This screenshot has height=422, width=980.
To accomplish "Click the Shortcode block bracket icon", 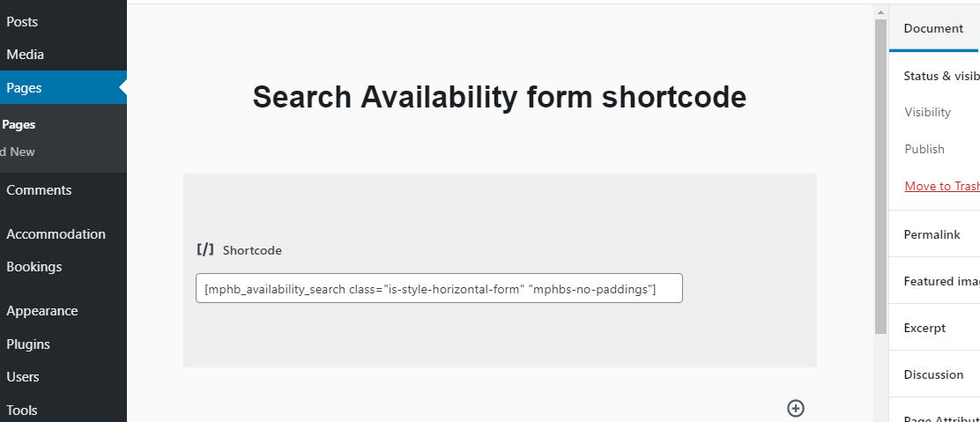I will (205, 250).
